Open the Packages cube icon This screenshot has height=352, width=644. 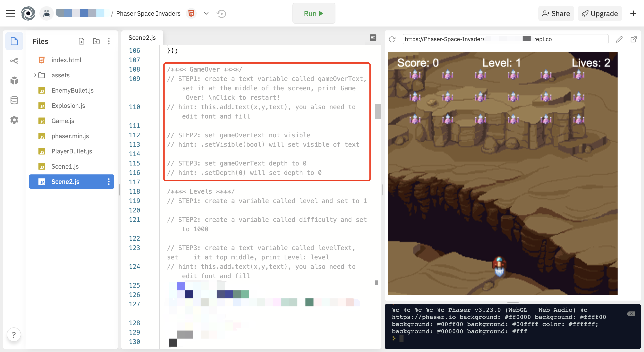pos(14,80)
